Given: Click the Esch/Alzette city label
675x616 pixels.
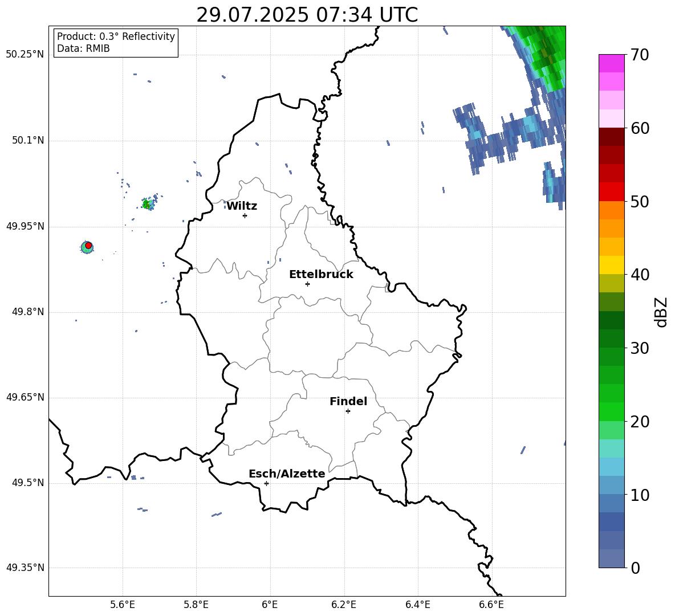Looking at the screenshot, I should (x=287, y=474).
